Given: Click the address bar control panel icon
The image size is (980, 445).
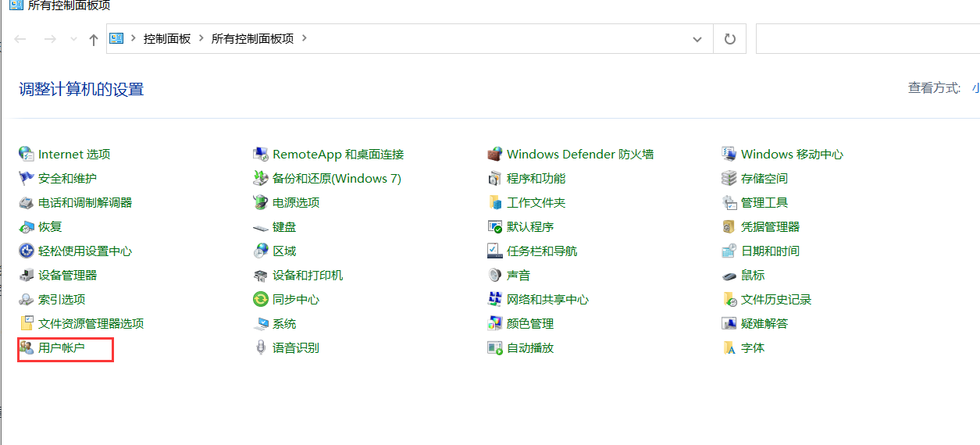Looking at the screenshot, I should point(117,37).
